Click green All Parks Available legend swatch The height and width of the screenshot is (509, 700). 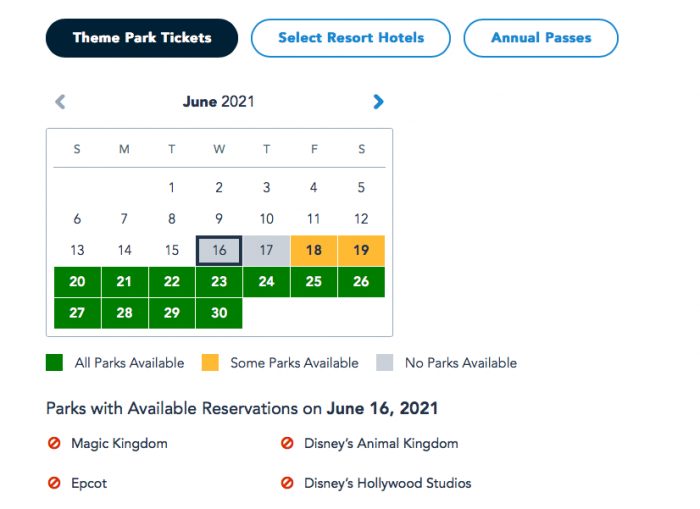55,363
